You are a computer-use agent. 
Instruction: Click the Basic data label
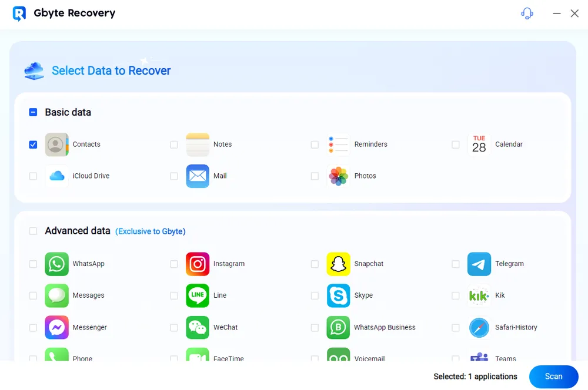[68, 112]
